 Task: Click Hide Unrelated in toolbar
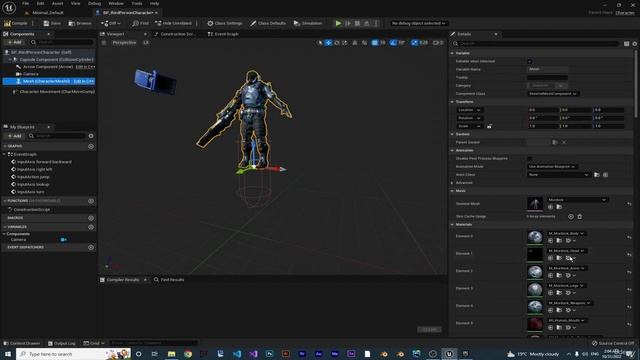173,23
